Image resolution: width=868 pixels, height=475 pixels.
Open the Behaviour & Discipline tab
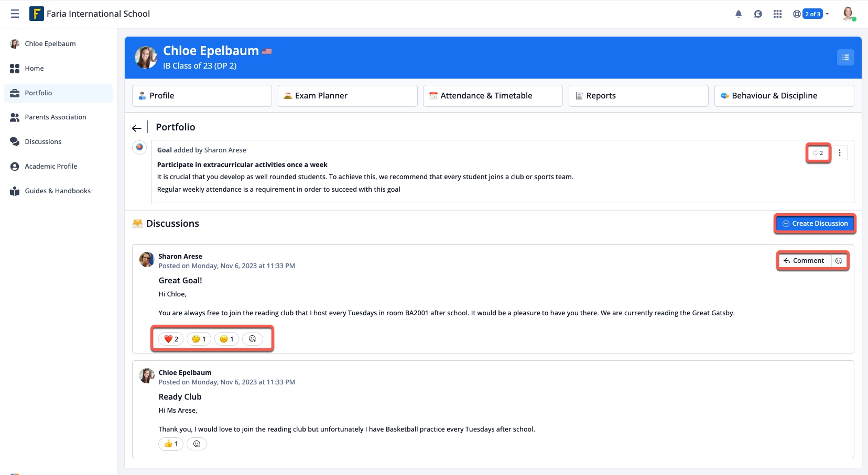(783, 95)
